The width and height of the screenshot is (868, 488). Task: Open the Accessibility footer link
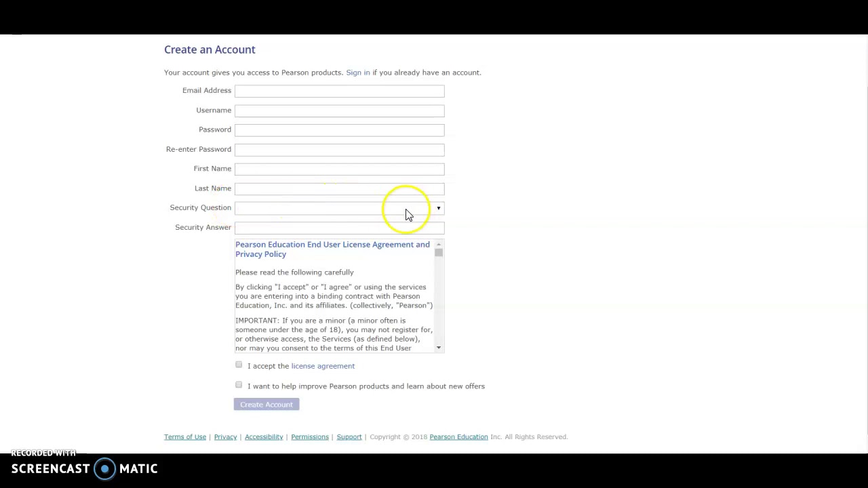(264, 437)
